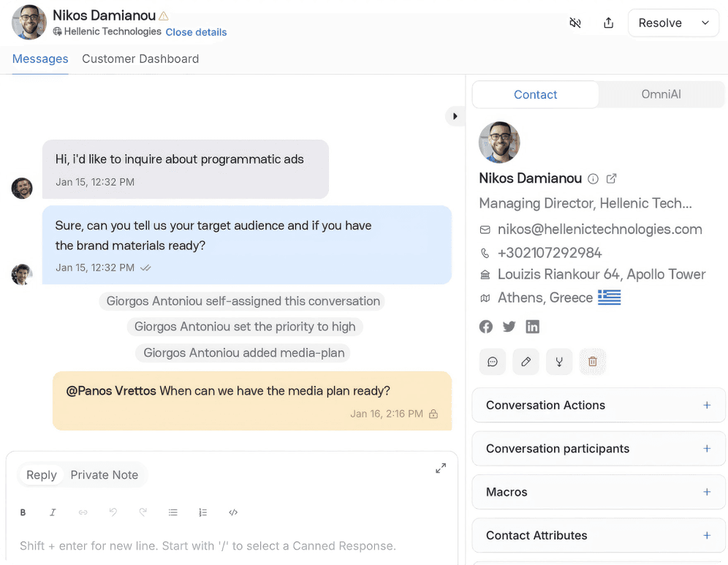Expand the Macros section

(x=707, y=492)
